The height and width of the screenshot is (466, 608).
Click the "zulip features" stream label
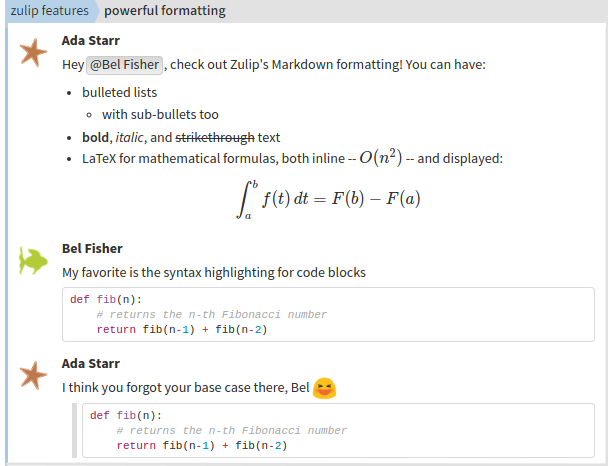48,11
